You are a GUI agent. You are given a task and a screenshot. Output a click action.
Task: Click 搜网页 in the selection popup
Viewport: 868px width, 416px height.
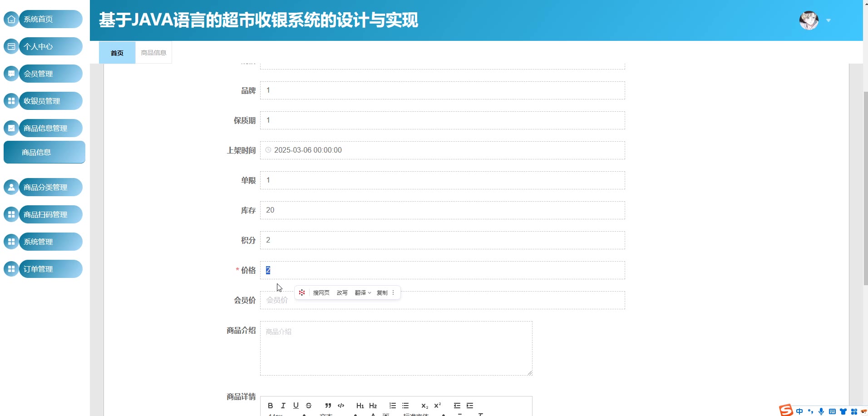(x=321, y=292)
